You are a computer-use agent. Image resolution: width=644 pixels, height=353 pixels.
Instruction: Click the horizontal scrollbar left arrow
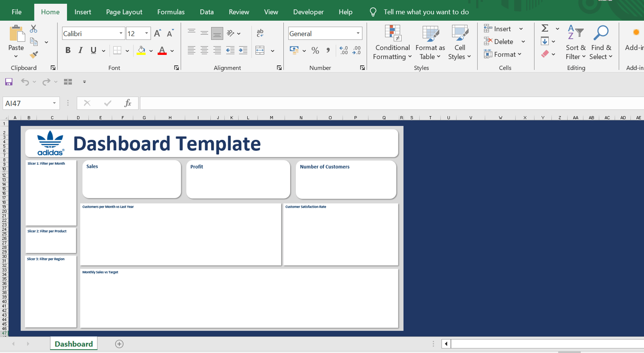[446, 344]
